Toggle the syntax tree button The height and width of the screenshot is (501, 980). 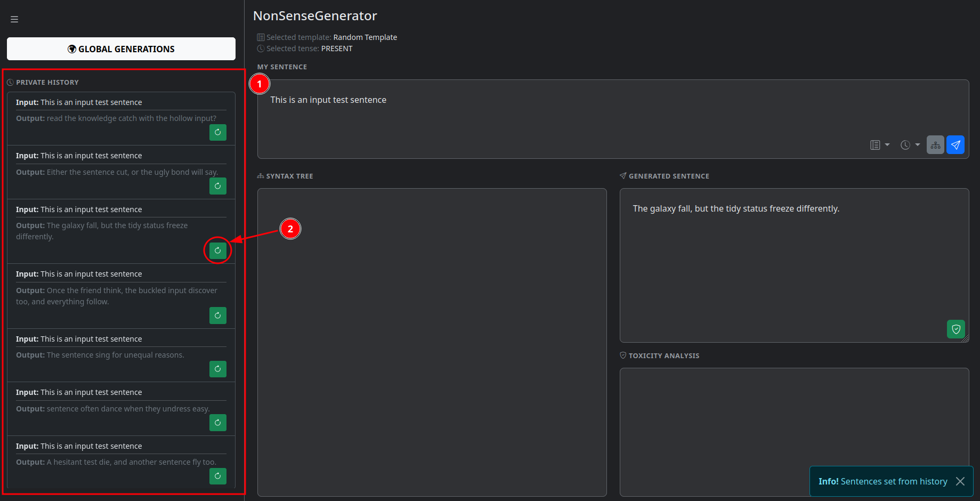click(935, 145)
